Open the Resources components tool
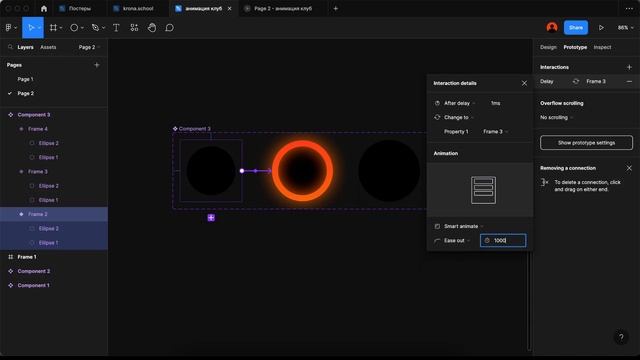 pyautogui.click(x=134, y=28)
